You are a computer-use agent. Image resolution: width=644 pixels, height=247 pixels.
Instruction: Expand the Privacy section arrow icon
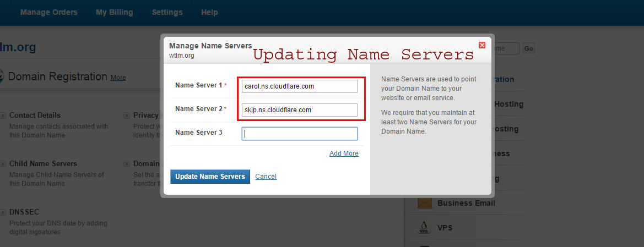click(127, 116)
